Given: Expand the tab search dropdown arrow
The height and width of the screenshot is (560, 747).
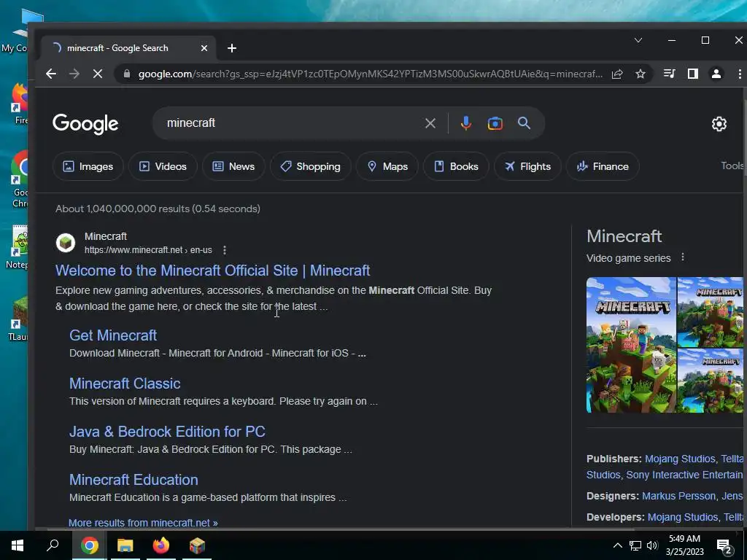Looking at the screenshot, I should pos(638,40).
